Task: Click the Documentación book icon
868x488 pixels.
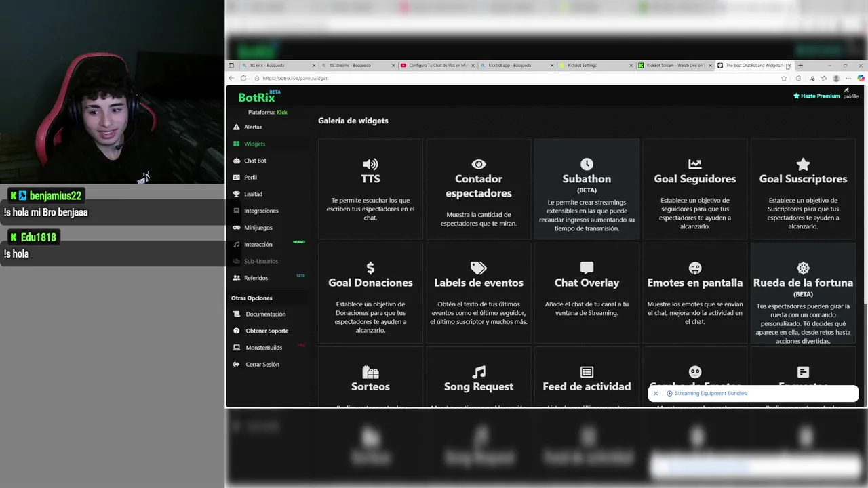Action: click(x=236, y=314)
